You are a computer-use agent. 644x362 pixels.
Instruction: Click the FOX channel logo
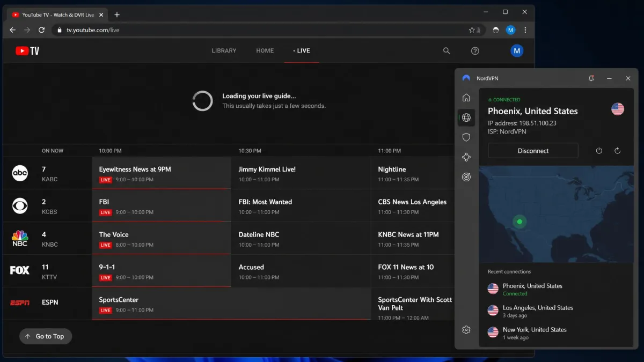[x=20, y=270]
